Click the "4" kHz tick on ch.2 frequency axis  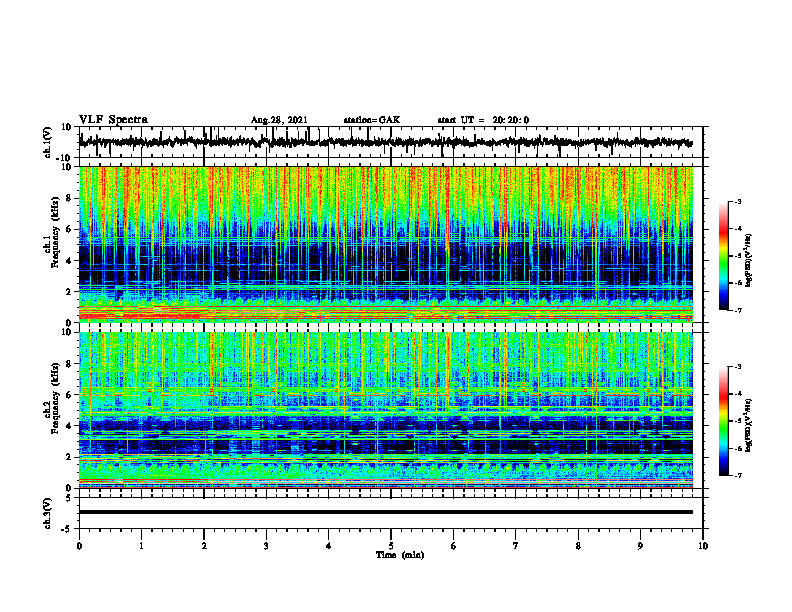(69, 426)
